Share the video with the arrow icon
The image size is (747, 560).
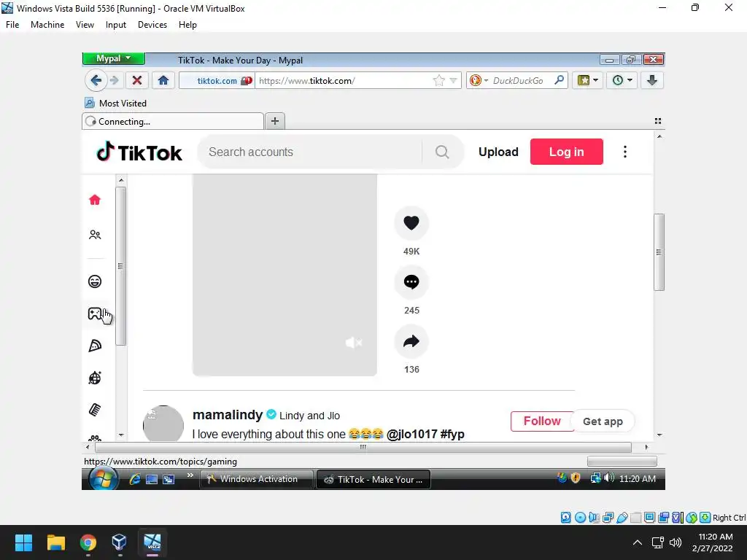pos(411,341)
